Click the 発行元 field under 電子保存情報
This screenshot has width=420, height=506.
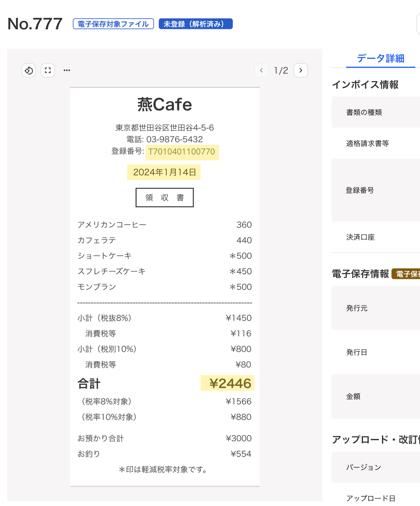tap(357, 308)
